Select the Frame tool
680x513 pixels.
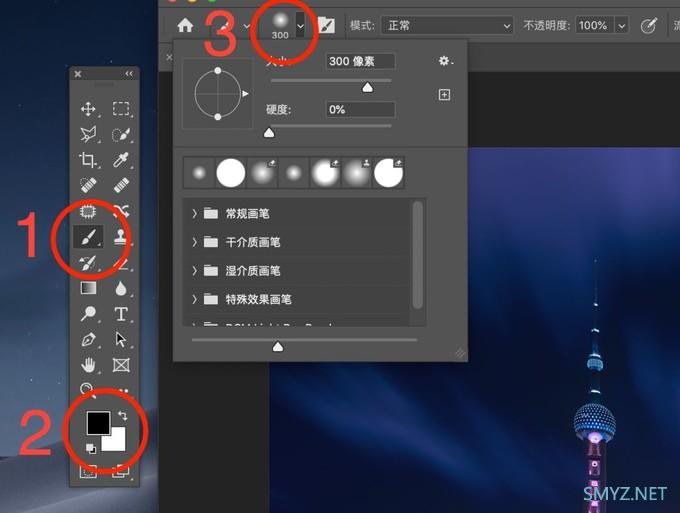[x=121, y=365]
